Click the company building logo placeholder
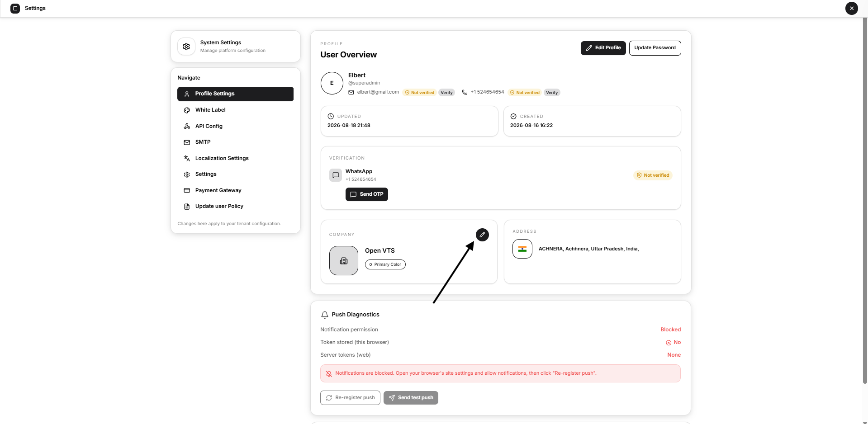The width and height of the screenshot is (868, 424). click(x=344, y=260)
